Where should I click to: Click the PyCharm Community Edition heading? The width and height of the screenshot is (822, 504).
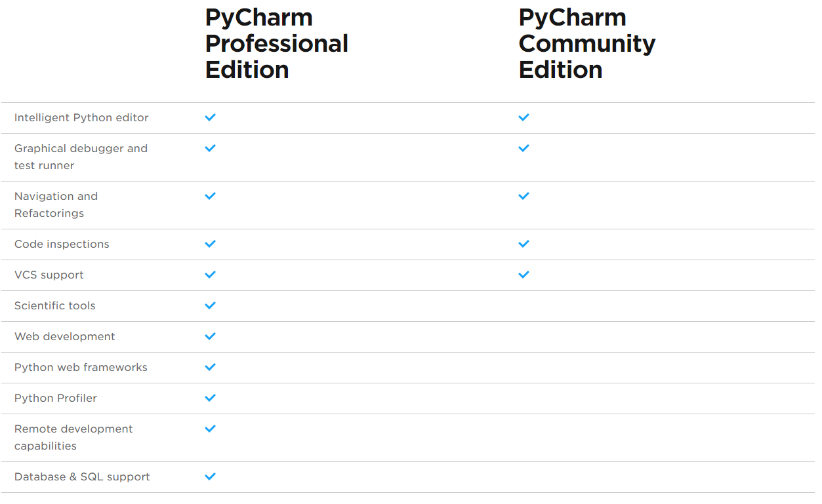586,43
